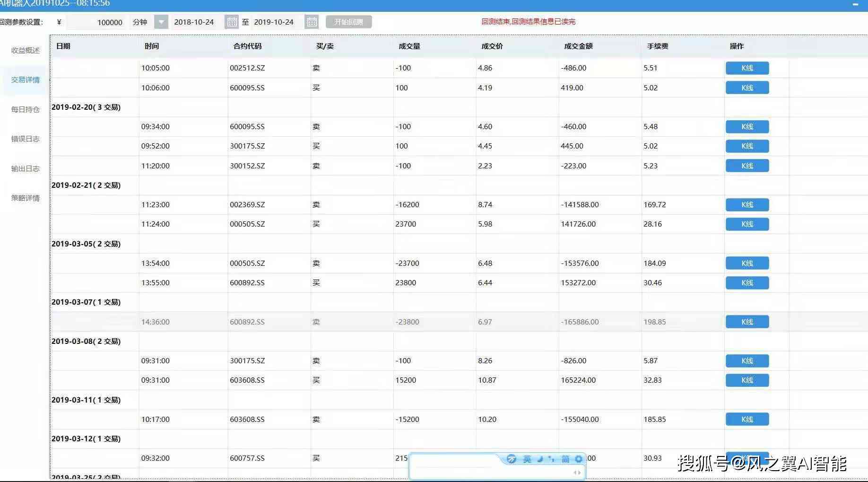The width and height of the screenshot is (868, 482).
Task: Show K线 for 600095.SS sell at 09:34:00
Action: [747, 127]
